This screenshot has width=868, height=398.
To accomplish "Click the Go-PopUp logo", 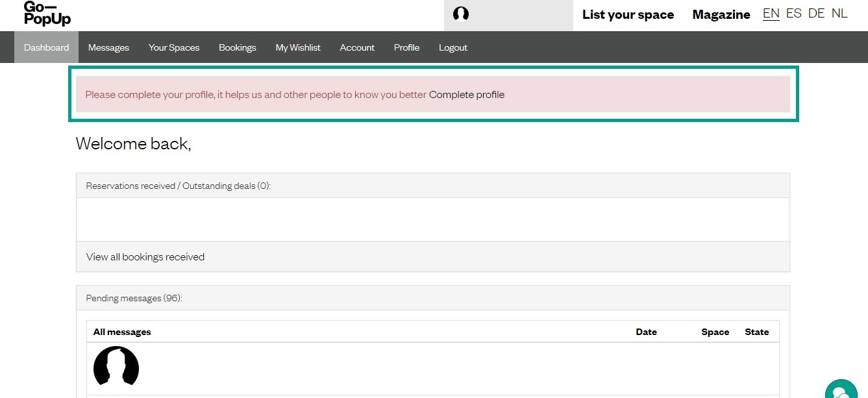I will 47,14.
